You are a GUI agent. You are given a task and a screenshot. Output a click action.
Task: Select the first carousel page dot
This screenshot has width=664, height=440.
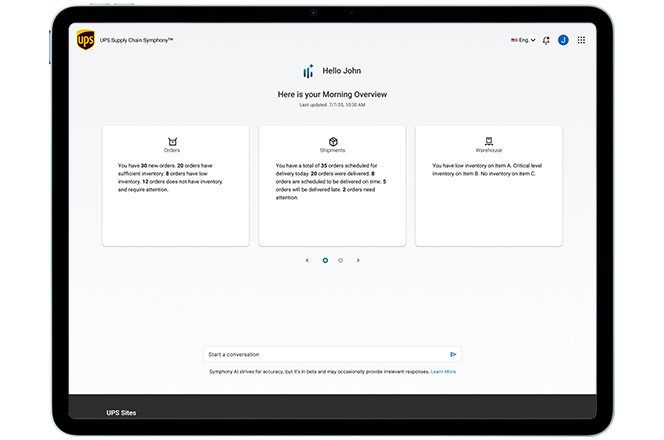point(325,260)
